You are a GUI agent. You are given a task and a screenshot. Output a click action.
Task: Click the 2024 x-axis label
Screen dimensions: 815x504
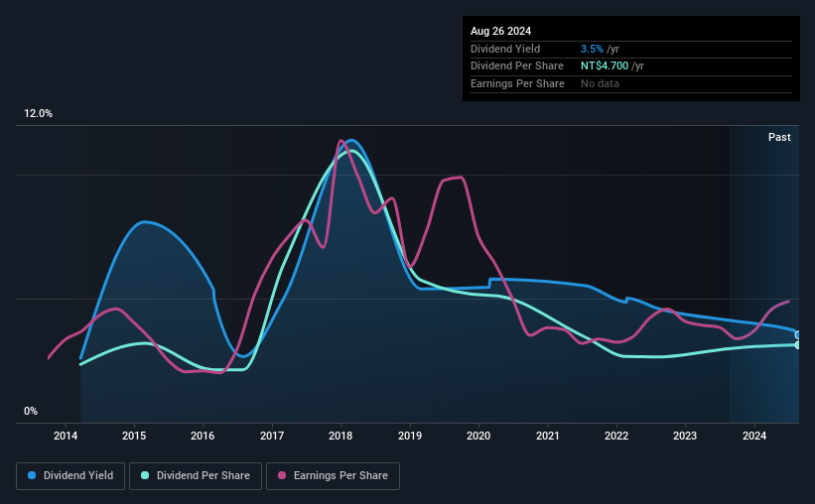click(x=754, y=436)
